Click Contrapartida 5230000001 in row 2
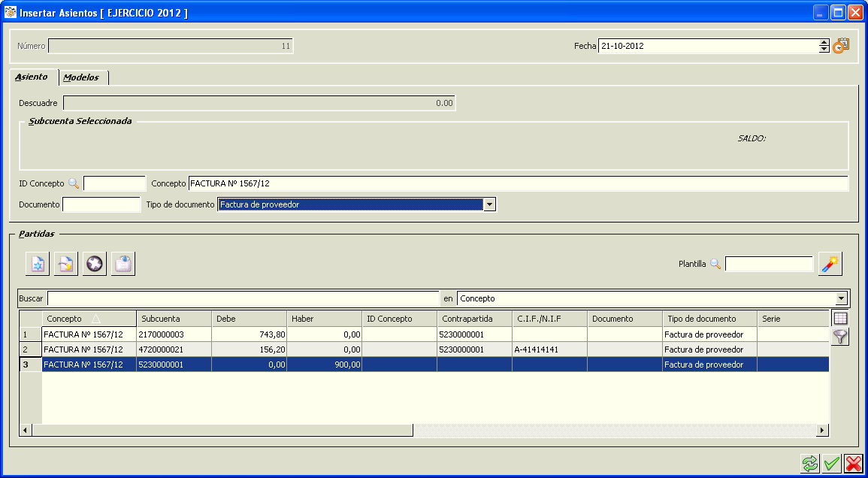 click(474, 349)
